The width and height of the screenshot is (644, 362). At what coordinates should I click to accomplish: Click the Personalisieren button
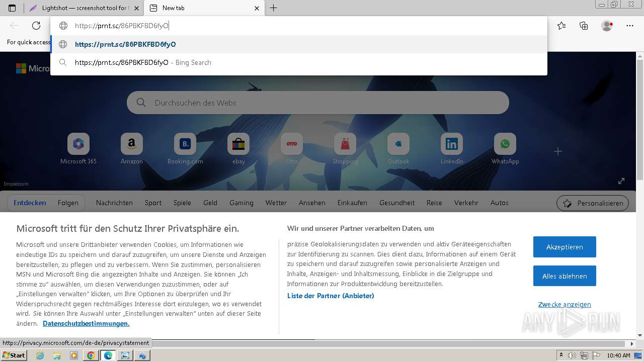coord(593,203)
